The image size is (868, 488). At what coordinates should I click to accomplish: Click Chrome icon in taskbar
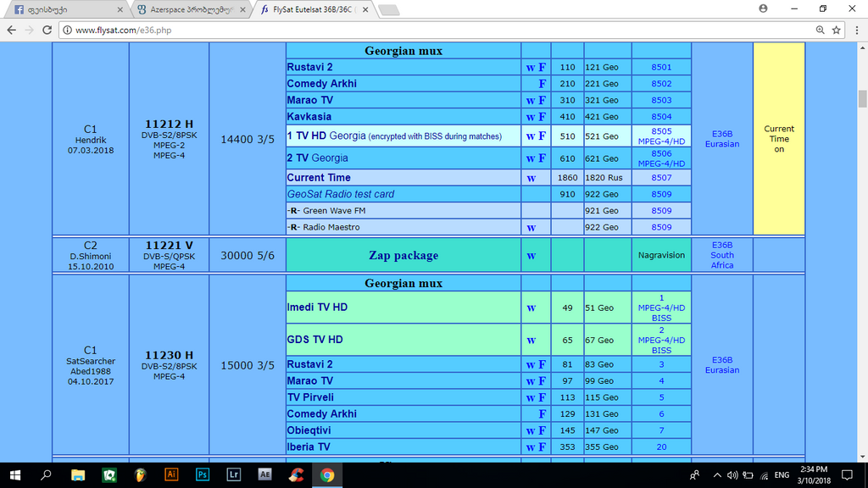pos(327,475)
